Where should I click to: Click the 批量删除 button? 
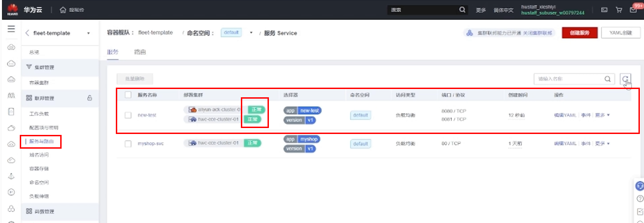pos(135,79)
